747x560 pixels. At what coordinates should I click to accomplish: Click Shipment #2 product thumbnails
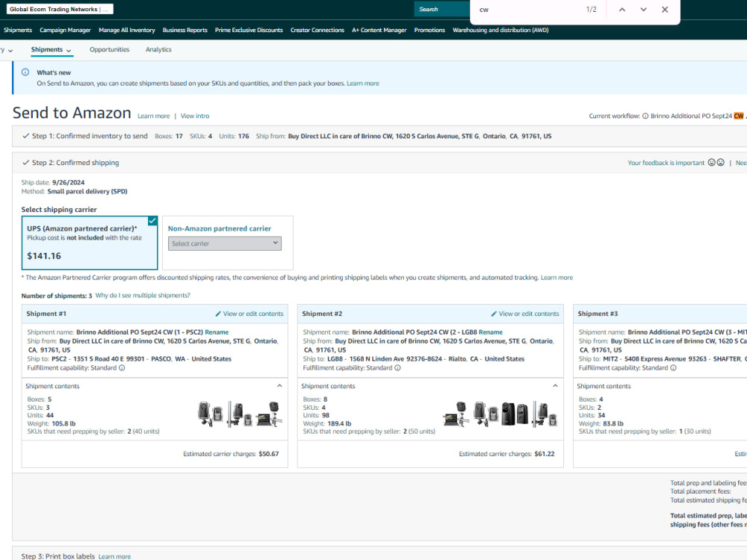[x=500, y=414]
